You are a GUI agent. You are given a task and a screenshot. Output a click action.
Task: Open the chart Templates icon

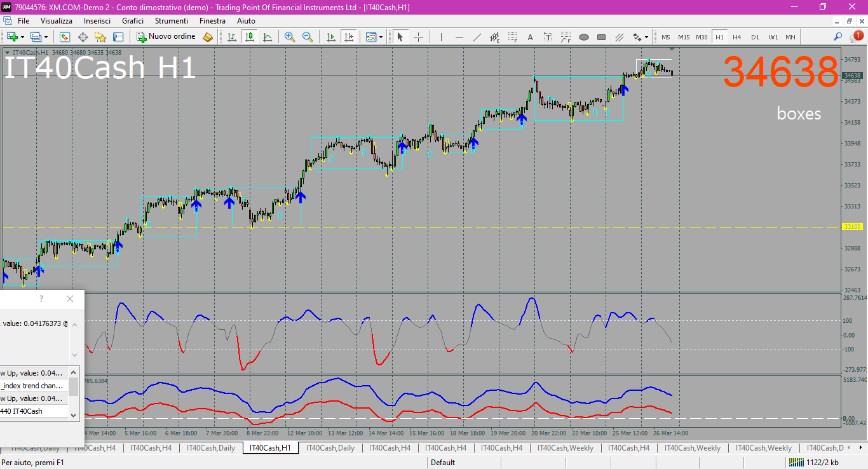coord(371,37)
